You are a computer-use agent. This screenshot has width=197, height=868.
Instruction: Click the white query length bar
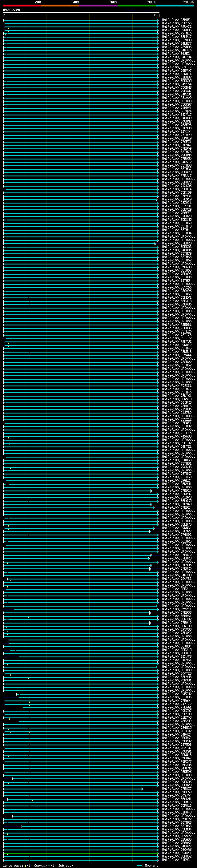81,12
